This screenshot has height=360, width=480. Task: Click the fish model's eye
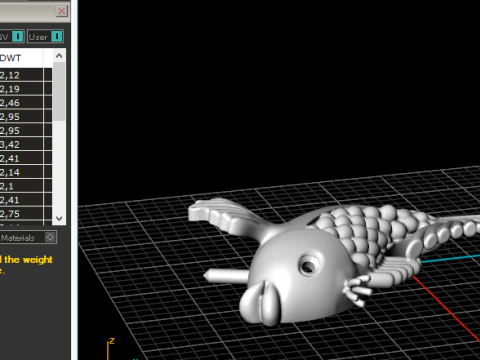pos(308,265)
